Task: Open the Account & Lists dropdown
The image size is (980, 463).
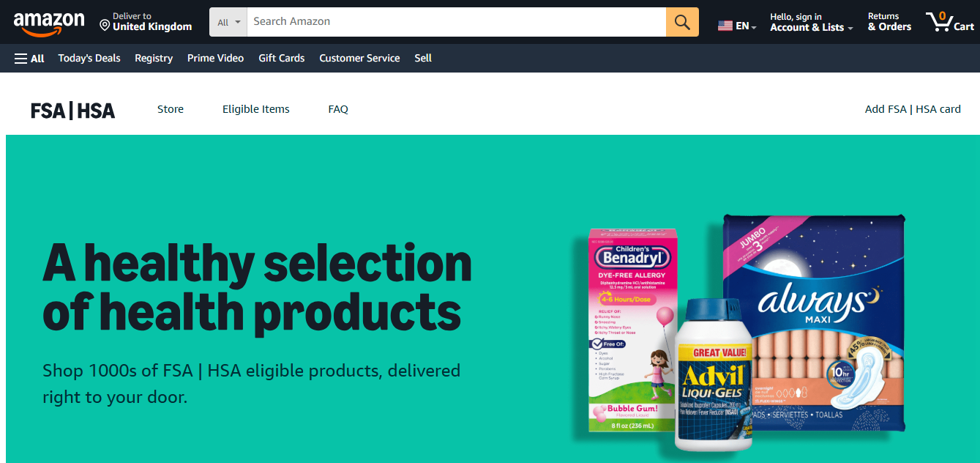Action: pyautogui.click(x=812, y=22)
